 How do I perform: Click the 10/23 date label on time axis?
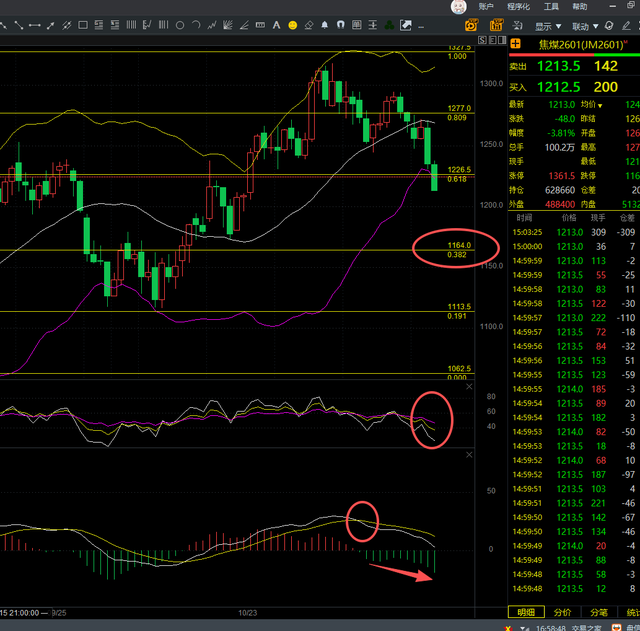click(x=248, y=613)
